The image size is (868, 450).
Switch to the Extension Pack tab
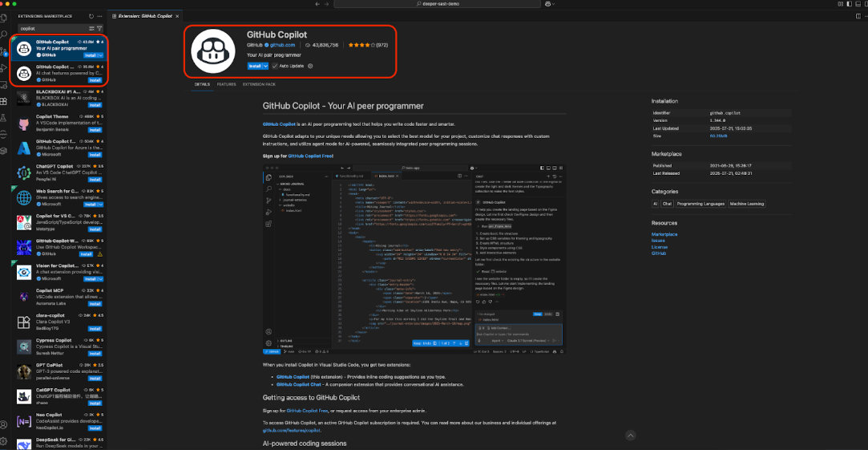[259, 84]
